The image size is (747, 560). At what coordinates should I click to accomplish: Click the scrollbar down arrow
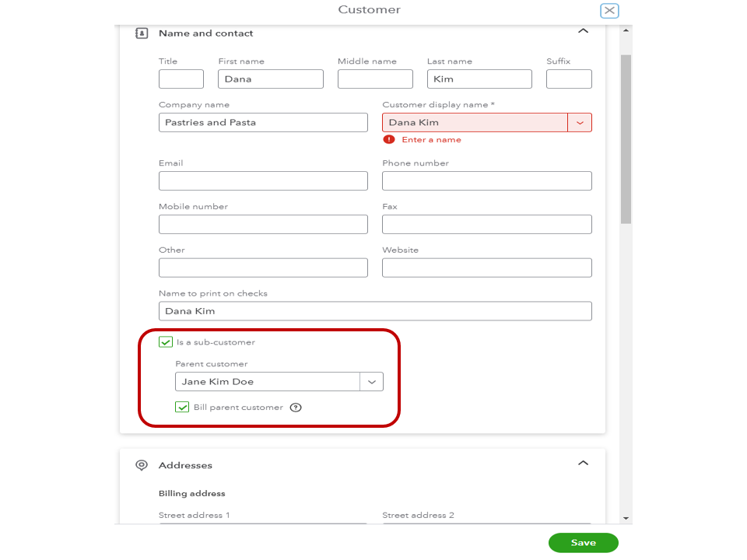pos(626,517)
